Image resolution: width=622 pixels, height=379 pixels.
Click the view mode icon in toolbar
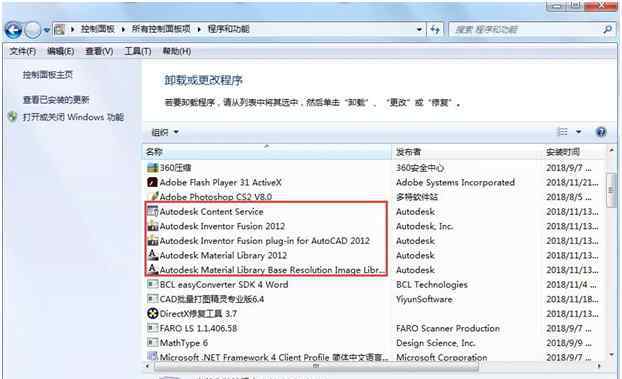(x=563, y=131)
